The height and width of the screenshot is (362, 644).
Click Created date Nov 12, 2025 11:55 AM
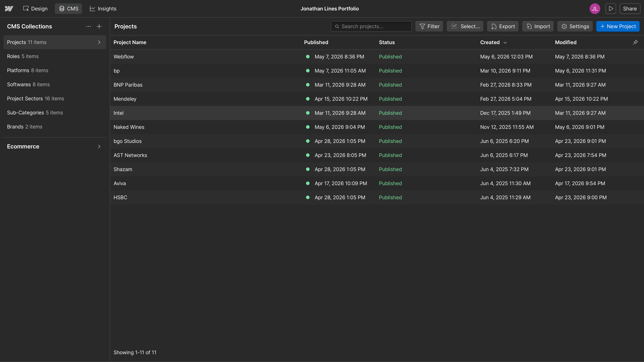click(507, 127)
